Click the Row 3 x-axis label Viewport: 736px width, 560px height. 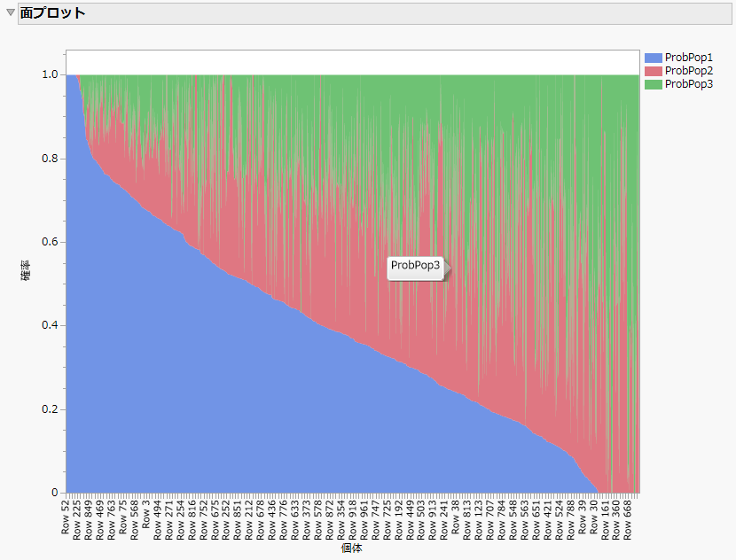pos(146,515)
